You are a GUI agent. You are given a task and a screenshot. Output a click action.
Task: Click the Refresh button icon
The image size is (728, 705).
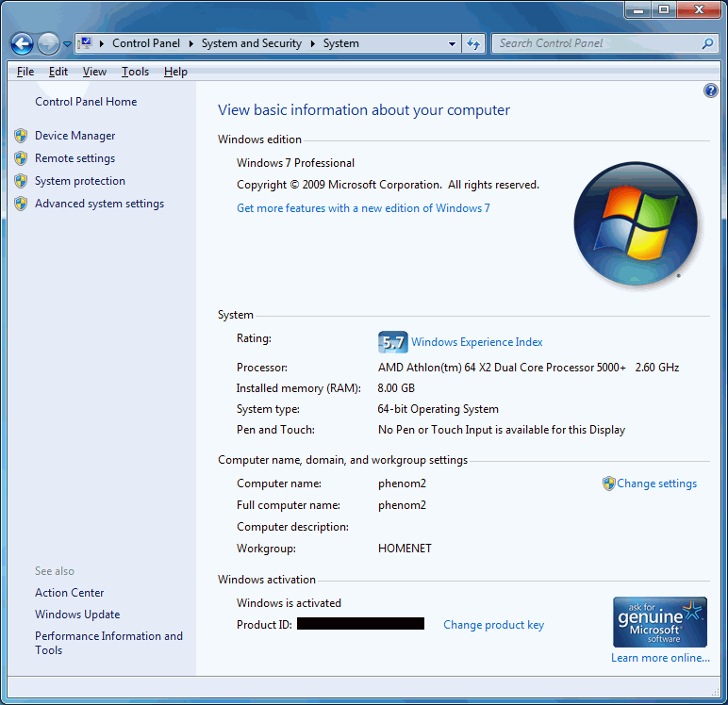[473, 44]
